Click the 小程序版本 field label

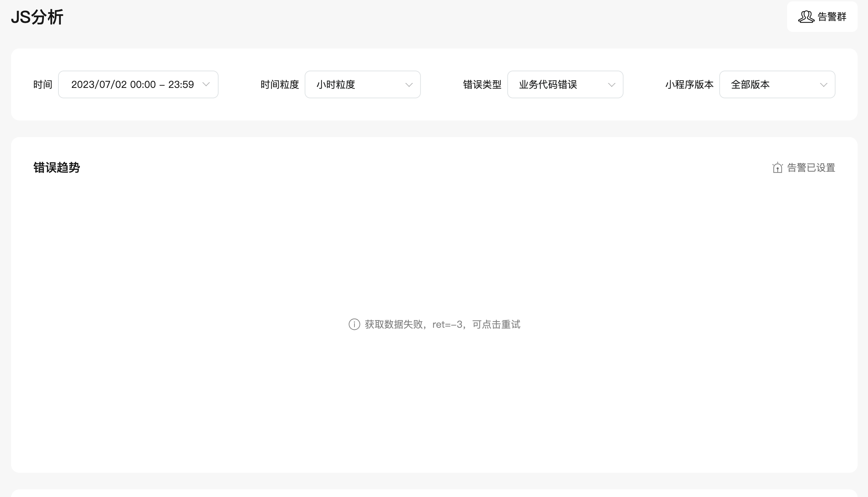point(689,84)
